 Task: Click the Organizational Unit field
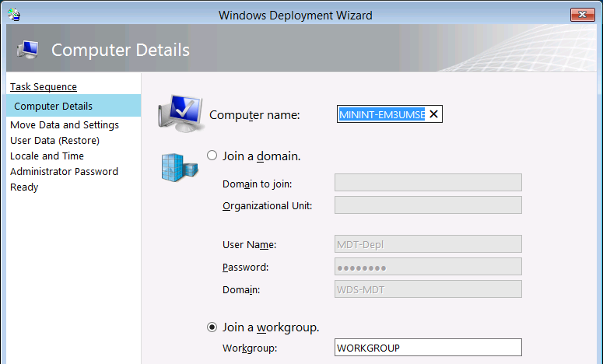click(x=428, y=205)
